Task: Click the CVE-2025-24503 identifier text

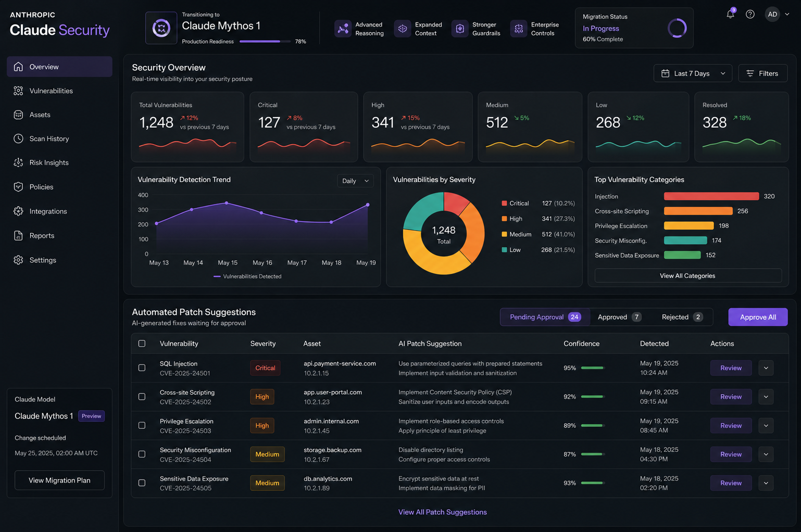Action: (x=185, y=431)
